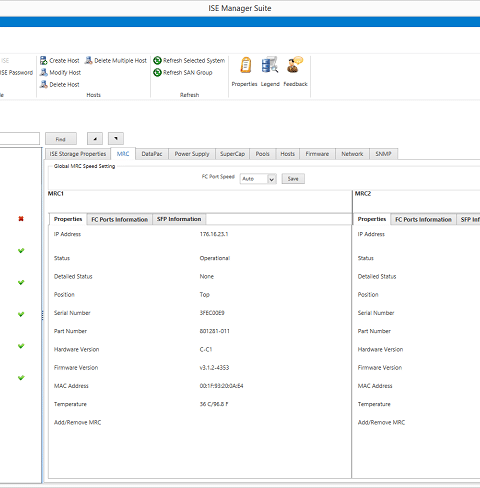Open the SuperCap tab
This screenshot has width=480, height=488.
(x=232, y=154)
